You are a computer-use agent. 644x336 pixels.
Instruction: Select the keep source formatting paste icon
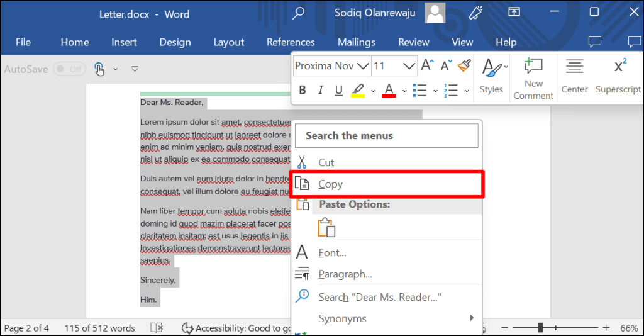(326, 227)
